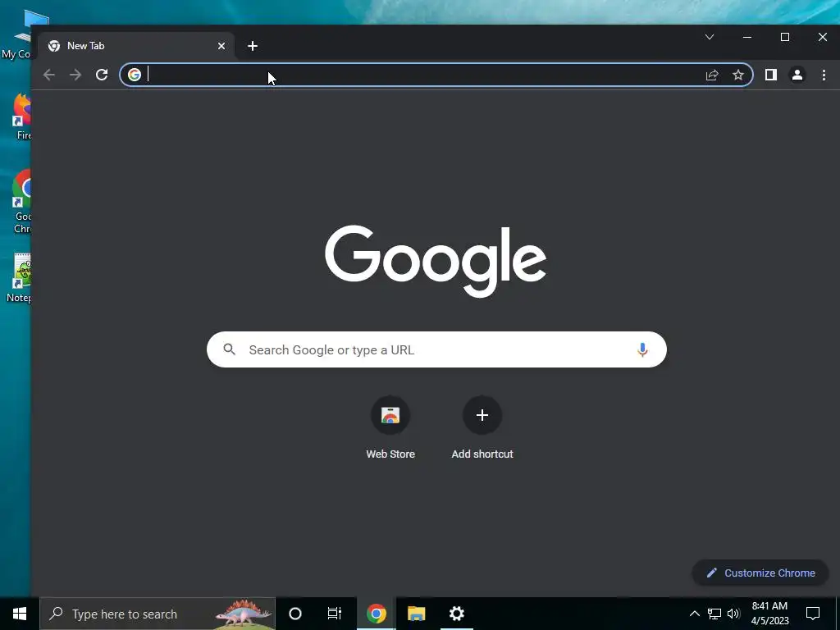The height and width of the screenshot is (630, 840).
Task: Open the network status tray icon
Action: (x=714, y=614)
